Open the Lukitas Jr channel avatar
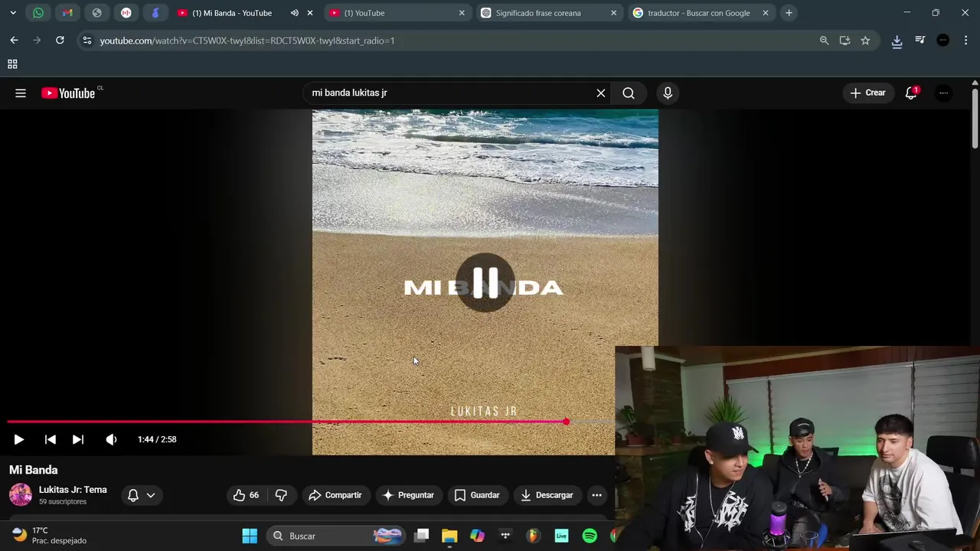This screenshot has width=980, height=551. click(x=21, y=495)
